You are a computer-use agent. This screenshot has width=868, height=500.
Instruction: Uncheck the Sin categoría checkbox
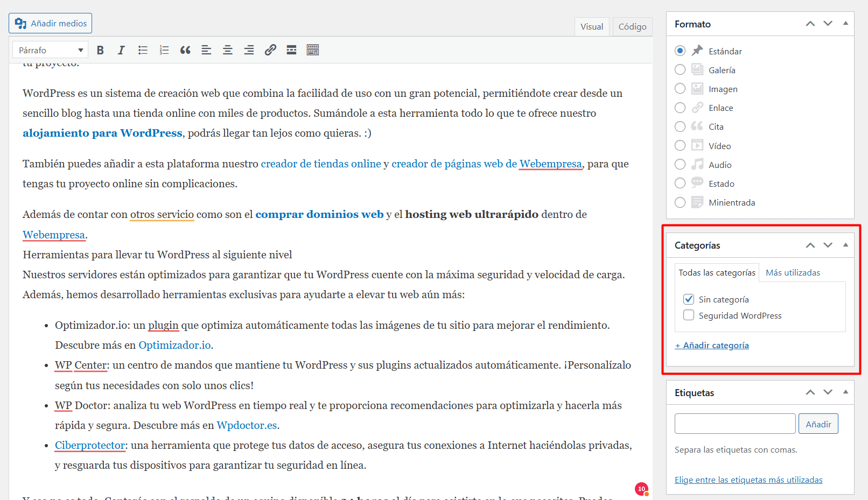(689, 299)
